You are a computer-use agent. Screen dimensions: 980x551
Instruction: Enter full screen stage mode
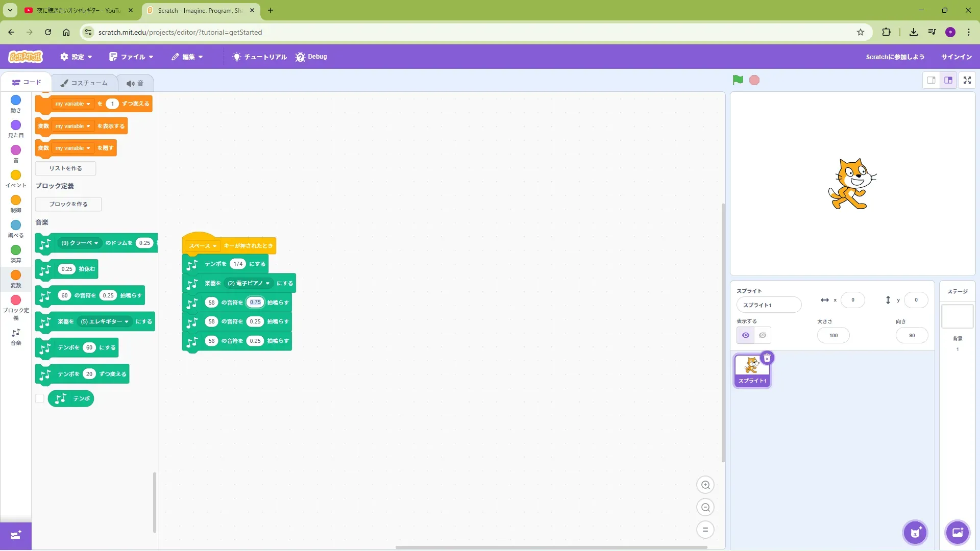pyautogui.click(x=967, y=80)
